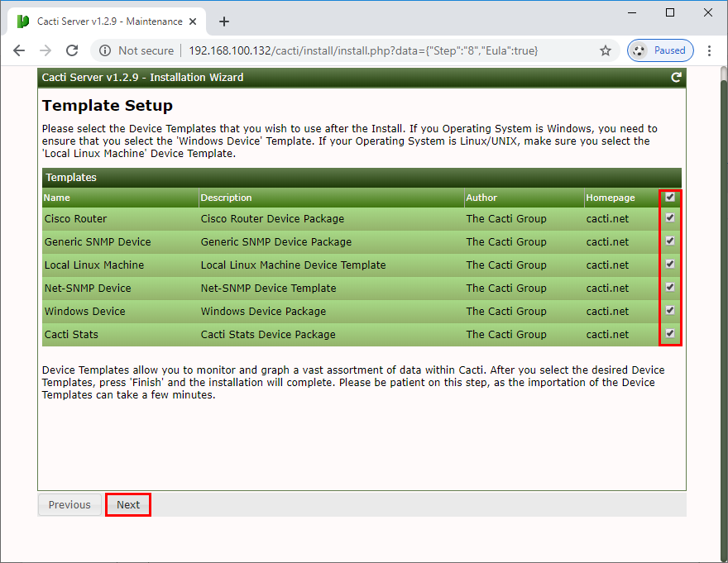Click 'Generic SNMP Device Package' description
This screenshot has width=728, height=563.
276,241
